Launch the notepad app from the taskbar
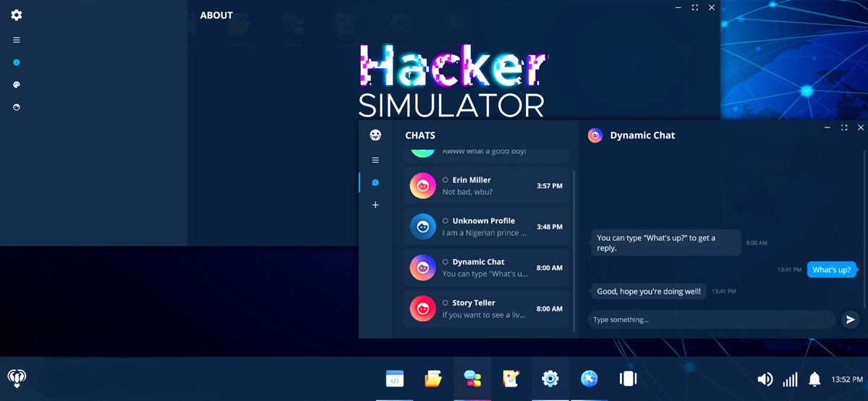 point(511,379)
